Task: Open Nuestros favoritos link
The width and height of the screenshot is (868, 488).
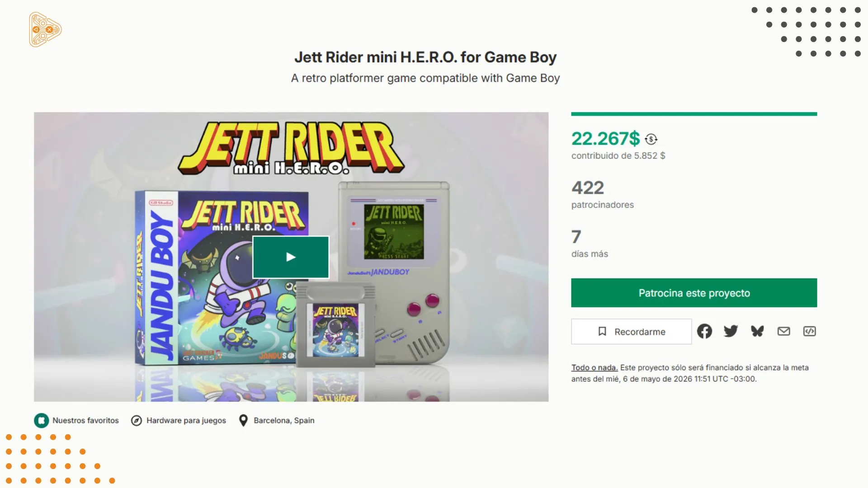Action: pyautogui.click(x=85, y=421)
